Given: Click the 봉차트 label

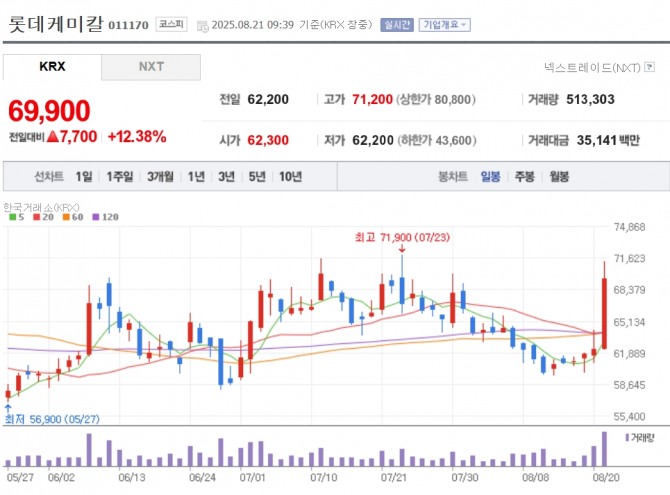Looking at the screenshot, I should pos(453,176).
